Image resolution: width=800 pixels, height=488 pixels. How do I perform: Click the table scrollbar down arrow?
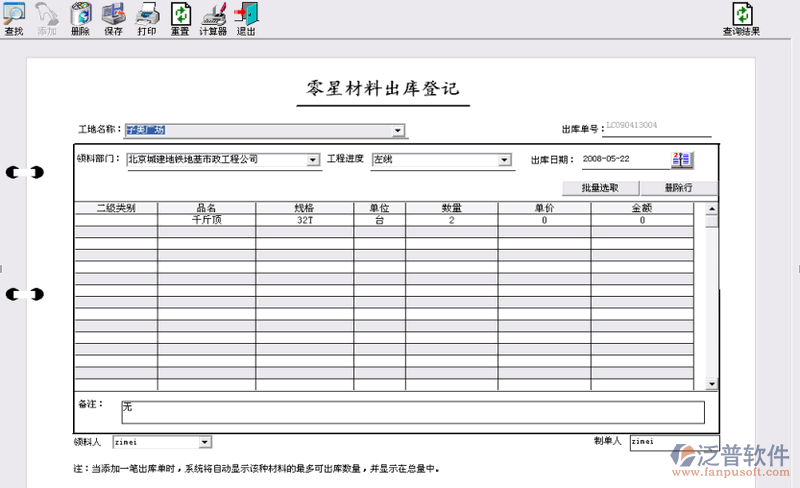pyautogui.click(x=712, y=384)
